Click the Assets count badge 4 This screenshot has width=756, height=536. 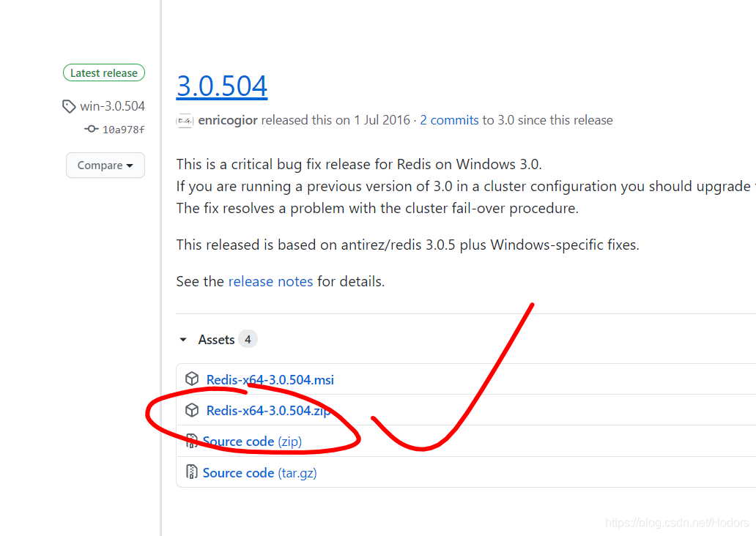pos(248,340)
